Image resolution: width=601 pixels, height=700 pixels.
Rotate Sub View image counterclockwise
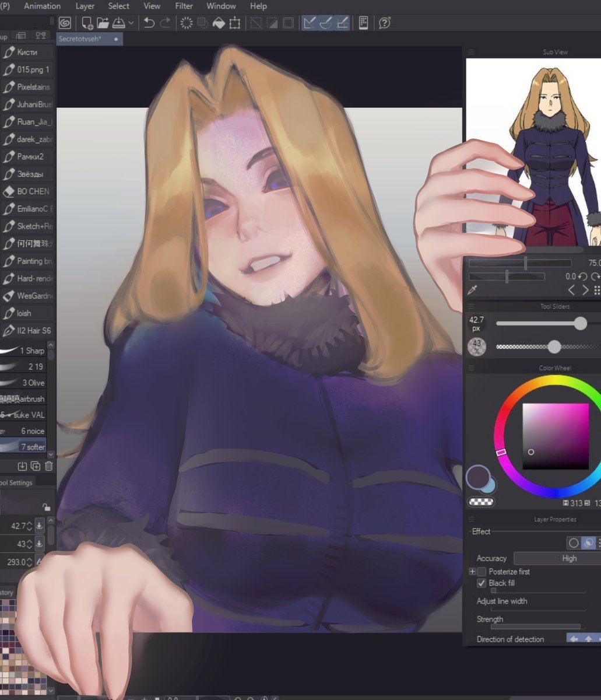582,276
